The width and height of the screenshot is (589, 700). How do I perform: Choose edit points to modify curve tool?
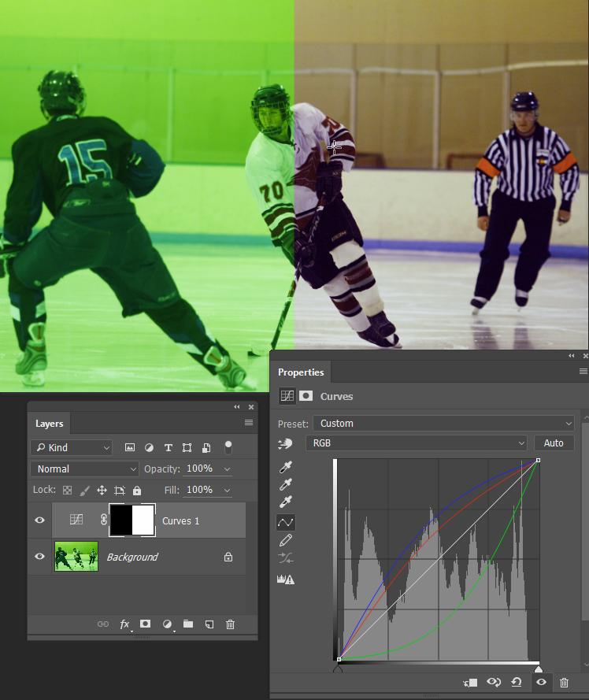click(286, 522)
